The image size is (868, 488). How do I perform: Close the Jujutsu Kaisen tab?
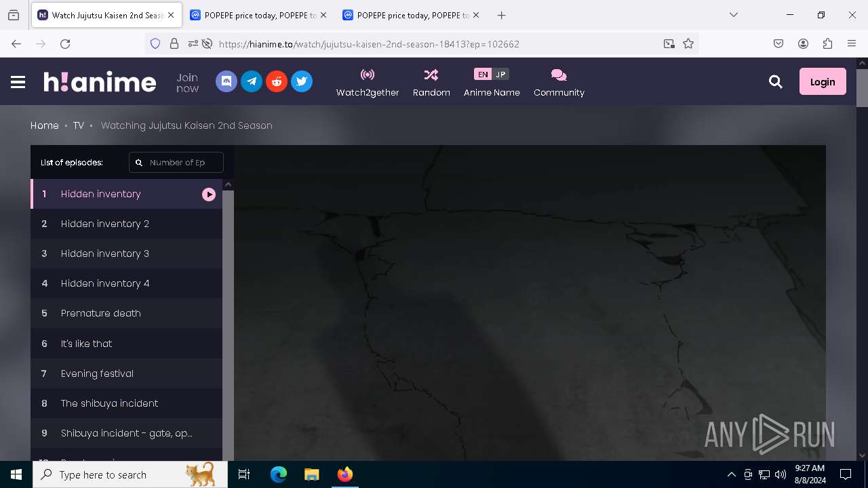(171, 15)
